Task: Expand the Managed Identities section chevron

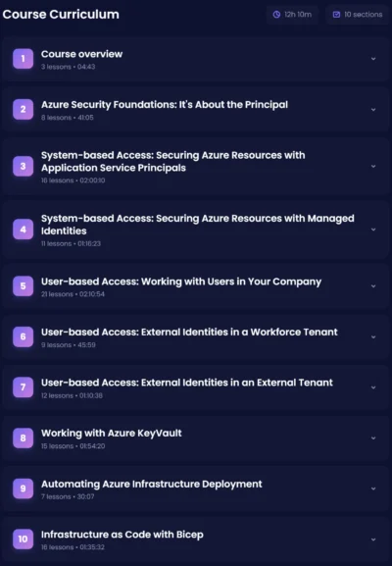Action: tap(373, 230)
